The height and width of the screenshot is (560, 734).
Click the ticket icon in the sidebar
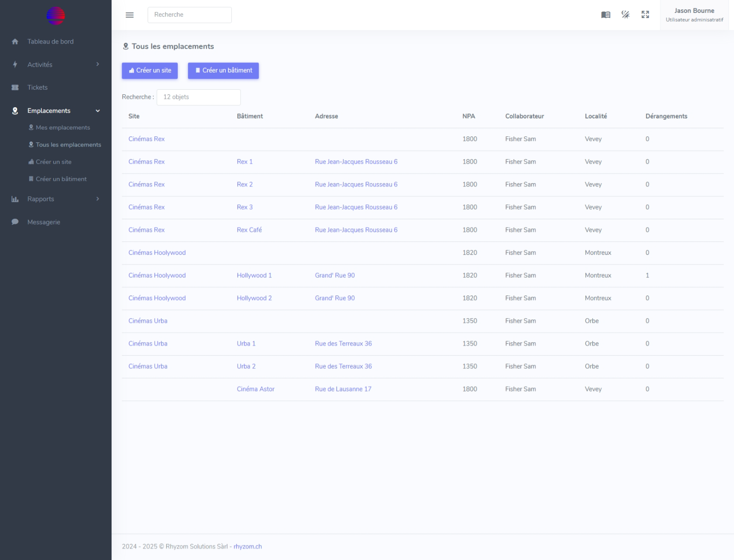coord(15,87)
